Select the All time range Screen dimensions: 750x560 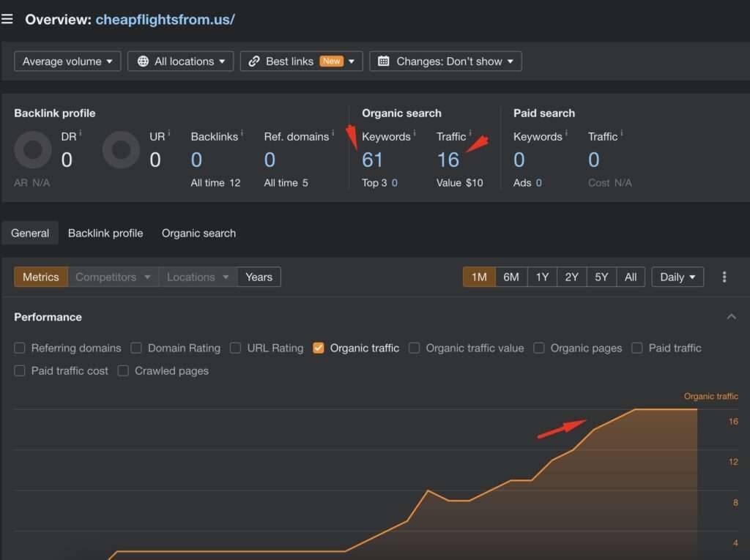631,277
